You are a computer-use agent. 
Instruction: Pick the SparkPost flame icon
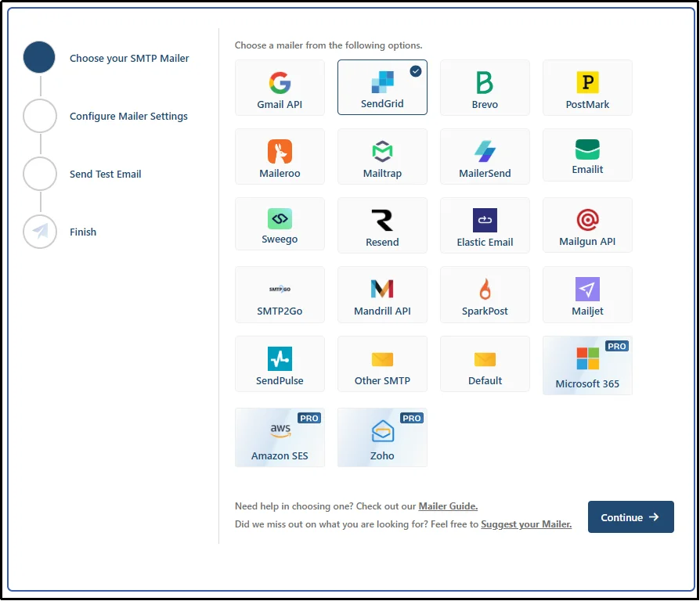[x=485, y=289]
